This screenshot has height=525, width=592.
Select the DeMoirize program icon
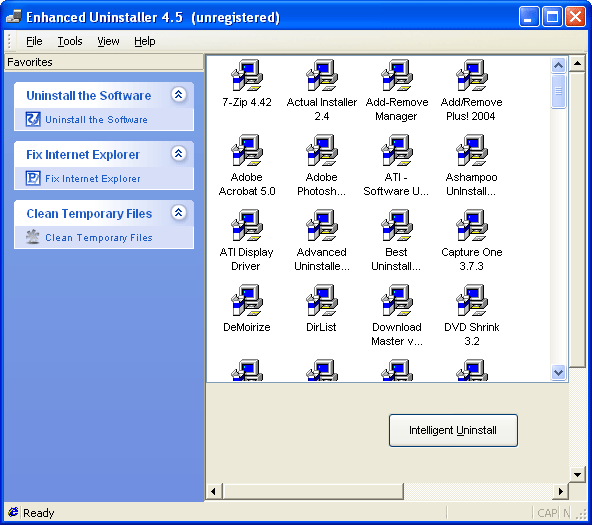point(247,300)
